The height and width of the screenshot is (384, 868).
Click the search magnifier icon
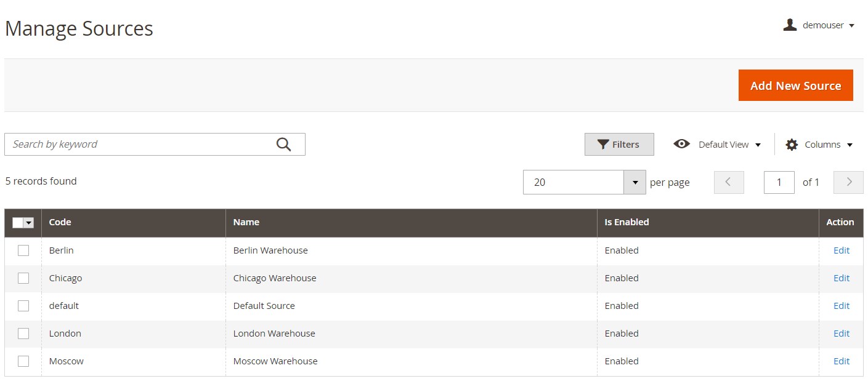tap(283, 145)
